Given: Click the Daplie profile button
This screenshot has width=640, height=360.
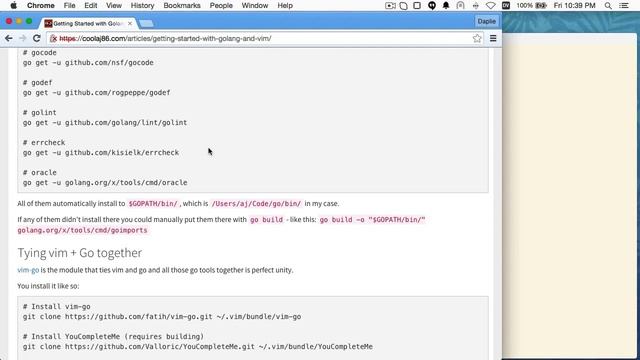Looking at the screenshot, I should (486, 21).
